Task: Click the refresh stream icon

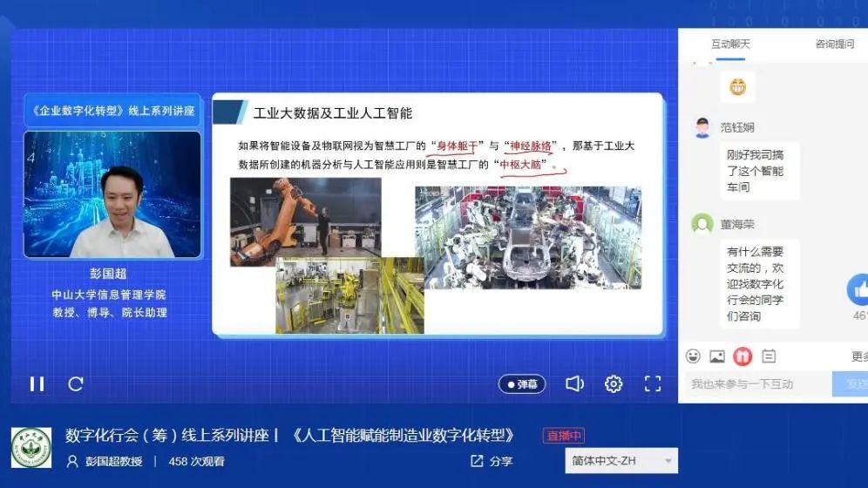Action: coord(76,383)
